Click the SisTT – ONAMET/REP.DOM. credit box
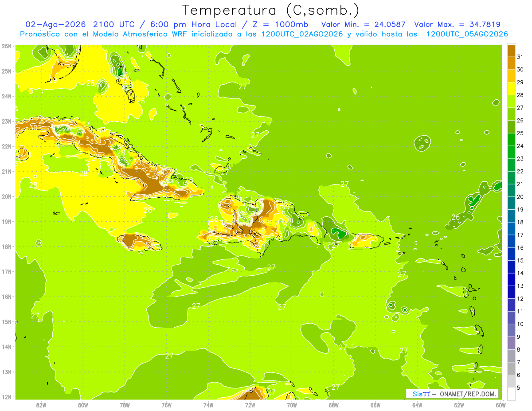Image resolution: width=532 pixels, height=411 pixels. coord(452,394)
